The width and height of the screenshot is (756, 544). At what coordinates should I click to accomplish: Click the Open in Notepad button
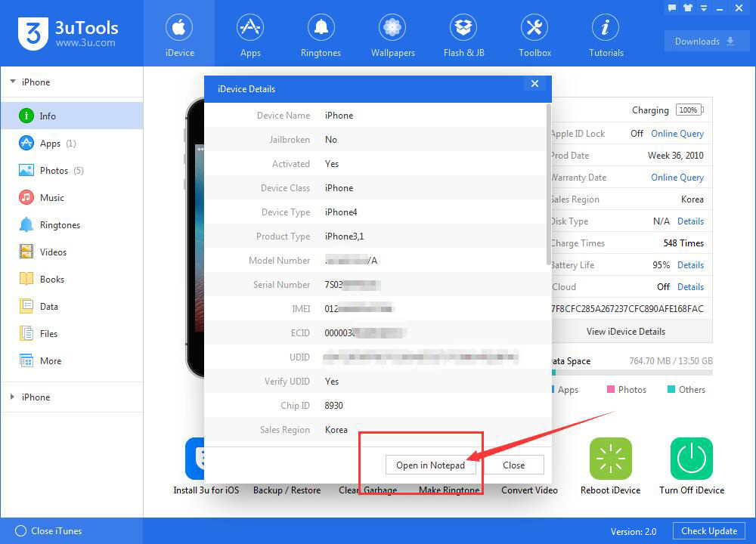[431, 465]
